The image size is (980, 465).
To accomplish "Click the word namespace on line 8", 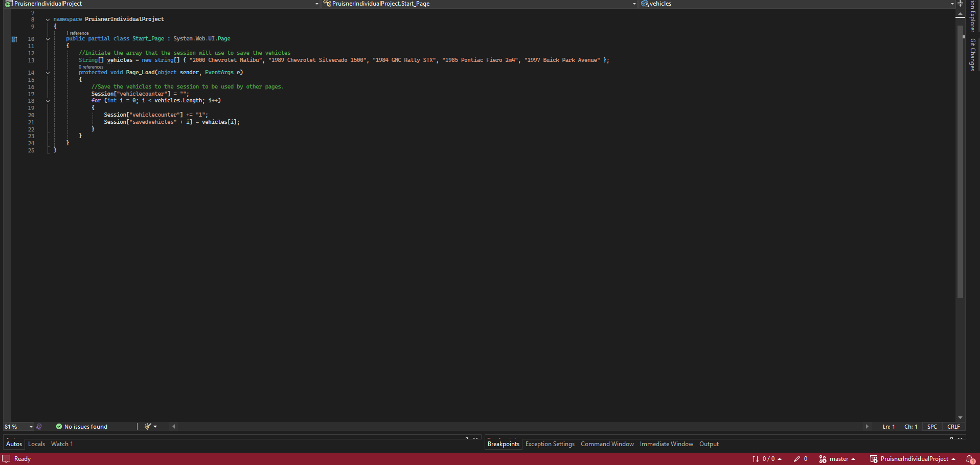I will click(x=67, y=19).
